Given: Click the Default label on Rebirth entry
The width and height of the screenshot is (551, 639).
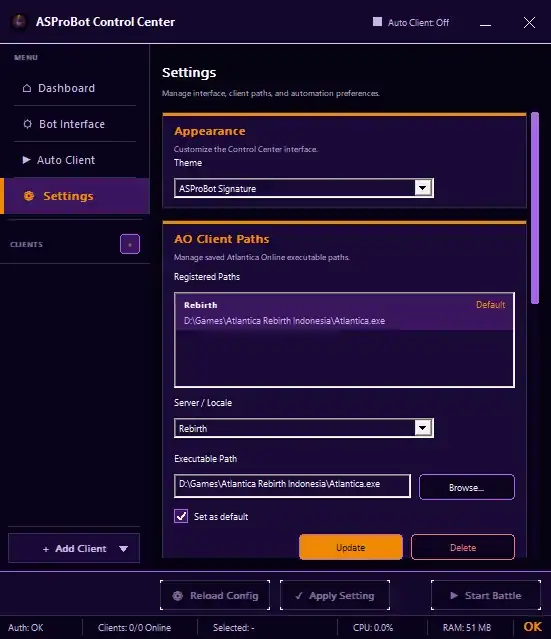Looking at the screenshot, I should [x=490, y=305].
